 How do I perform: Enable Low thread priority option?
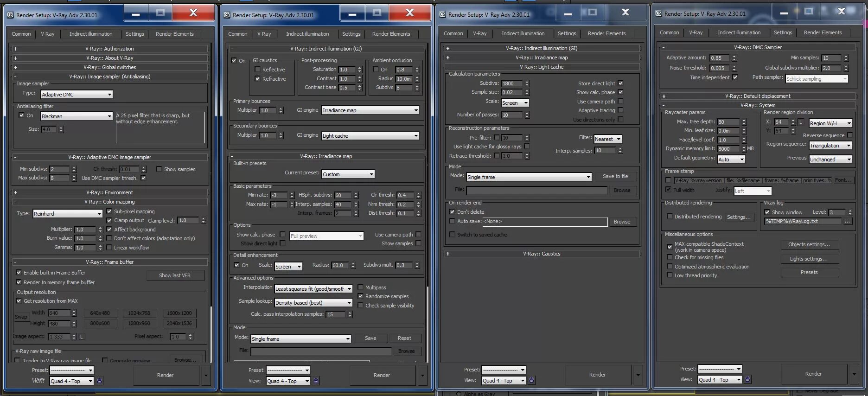pyautogui.click(x=670, y=275)
